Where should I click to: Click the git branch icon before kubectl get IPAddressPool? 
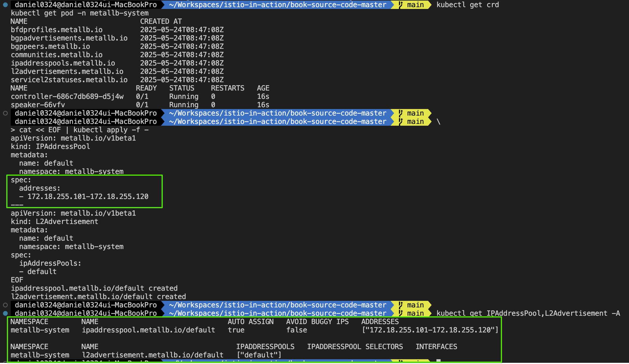(401, 313)
